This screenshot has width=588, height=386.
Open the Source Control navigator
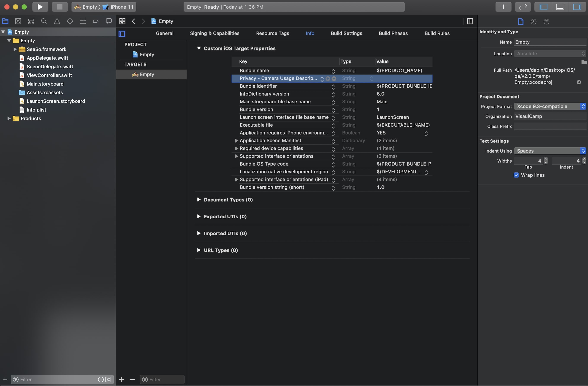click(x=18, y=21)
